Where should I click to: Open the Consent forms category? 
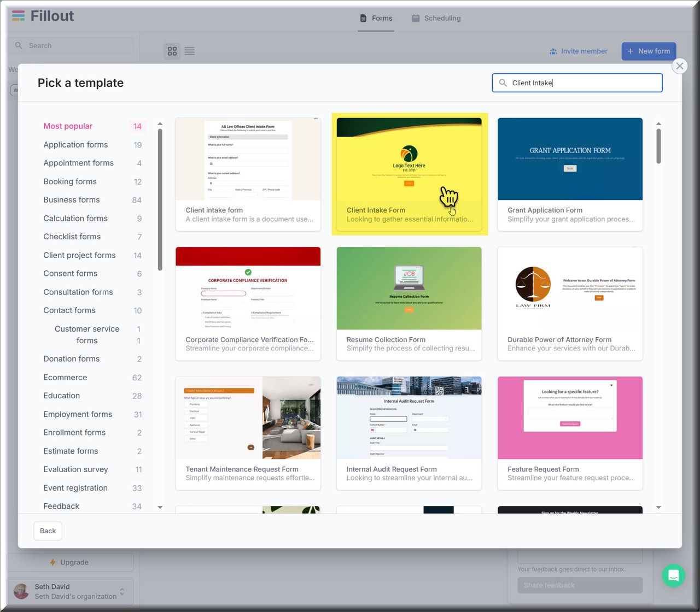coord(92,274)
